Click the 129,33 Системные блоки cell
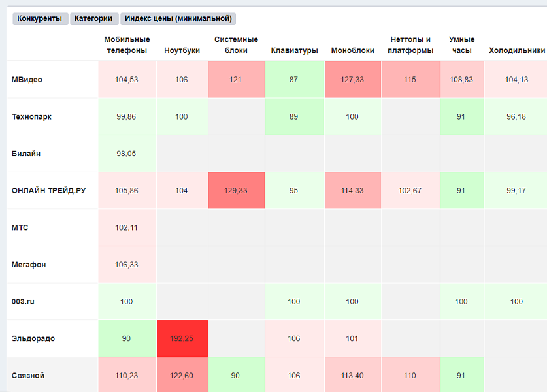 pos(236,191)
